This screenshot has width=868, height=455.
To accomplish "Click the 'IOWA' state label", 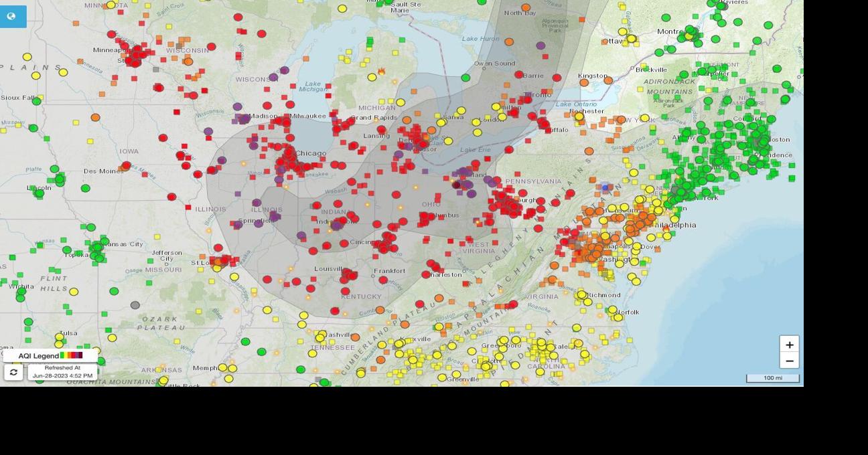I will coord(129,151).
